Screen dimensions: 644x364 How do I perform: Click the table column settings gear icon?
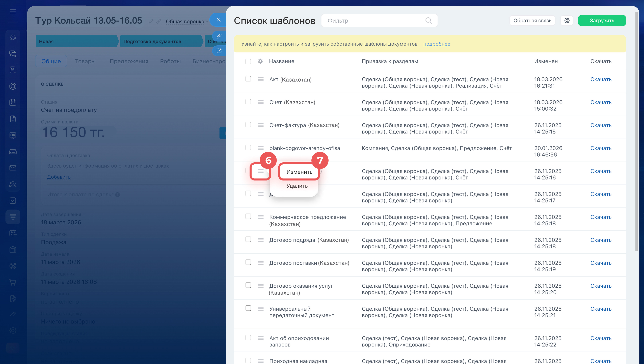260,61
